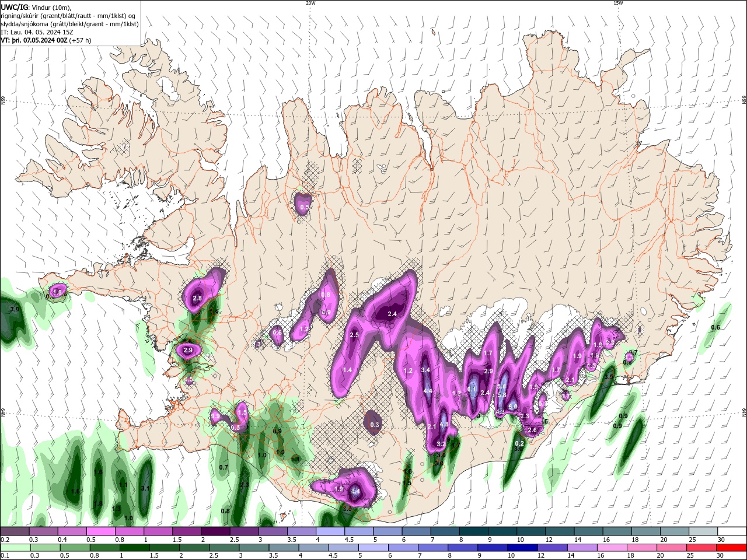Select the bright red 30 rain legend swatch

pos(732,548)
